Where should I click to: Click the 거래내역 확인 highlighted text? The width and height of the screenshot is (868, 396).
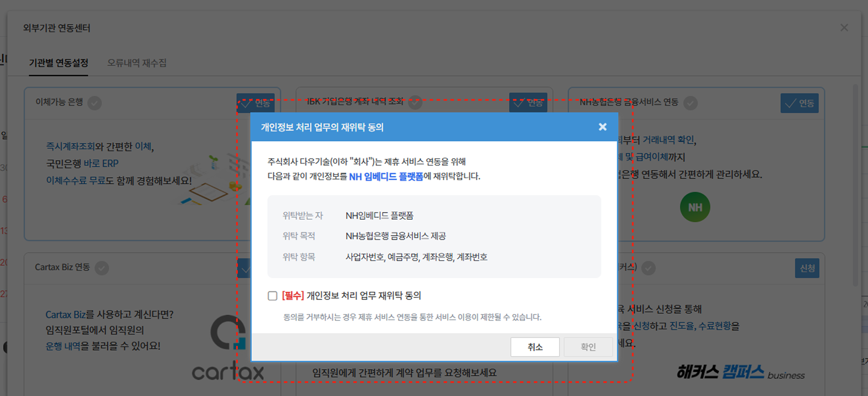(668, 140)
